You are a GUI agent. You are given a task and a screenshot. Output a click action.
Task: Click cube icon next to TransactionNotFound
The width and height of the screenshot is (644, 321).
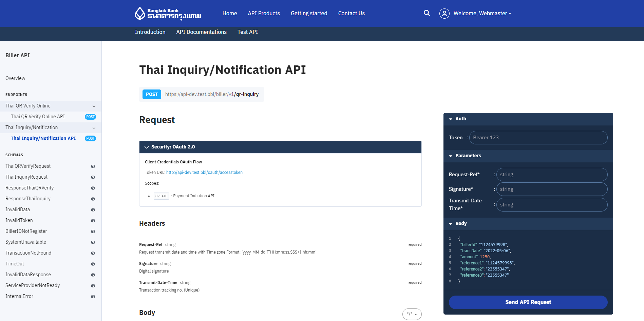pyautogui.click(x=93, y=253)
